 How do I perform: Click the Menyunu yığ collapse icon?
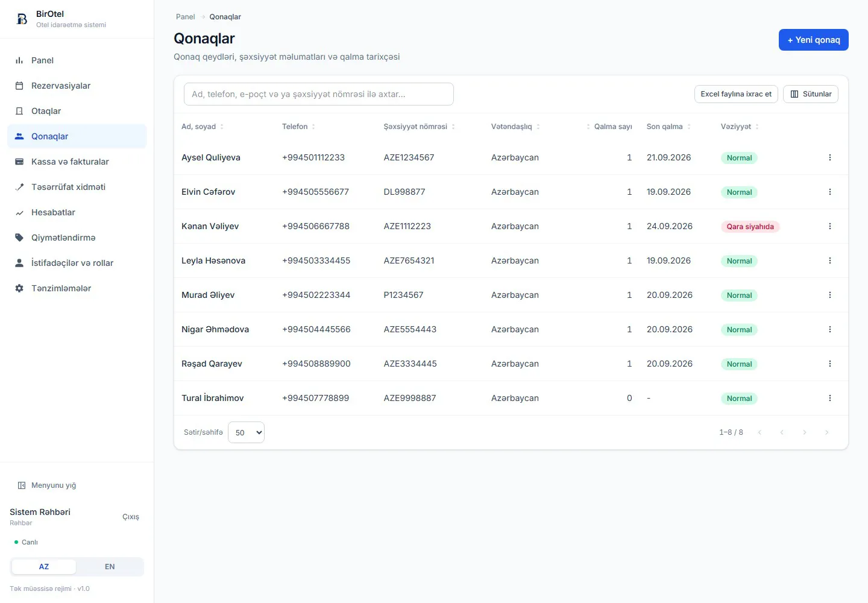click(x=22, y=485)
